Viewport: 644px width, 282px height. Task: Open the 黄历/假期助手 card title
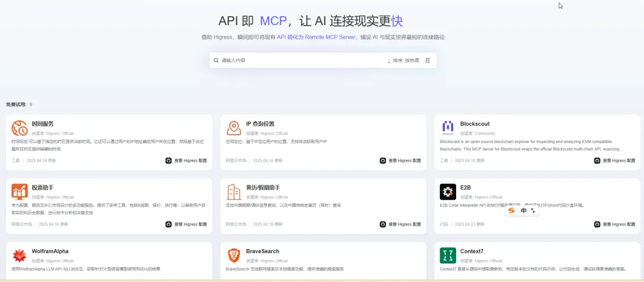263,188
